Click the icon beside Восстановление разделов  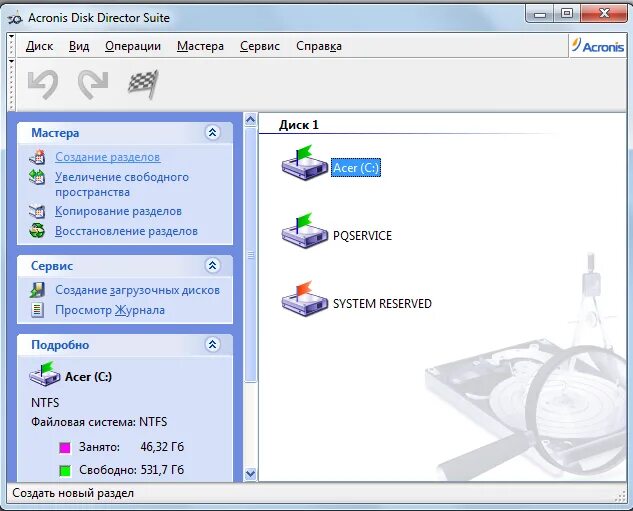37,231
